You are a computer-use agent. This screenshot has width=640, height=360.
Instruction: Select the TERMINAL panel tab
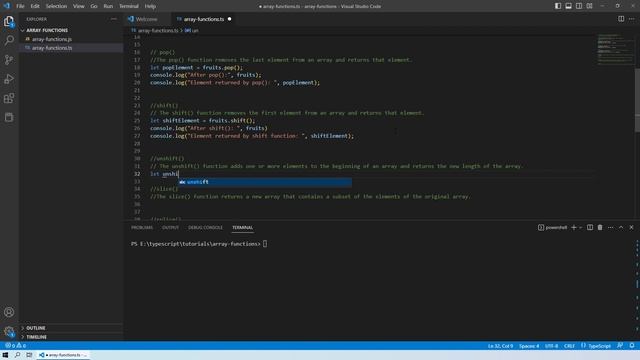242,227
